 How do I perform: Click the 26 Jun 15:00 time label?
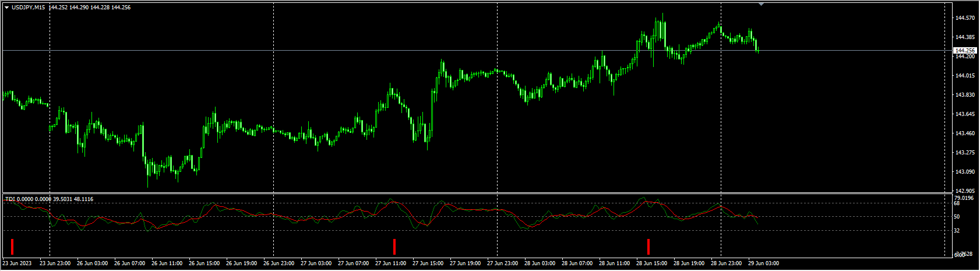pos(204,263)
